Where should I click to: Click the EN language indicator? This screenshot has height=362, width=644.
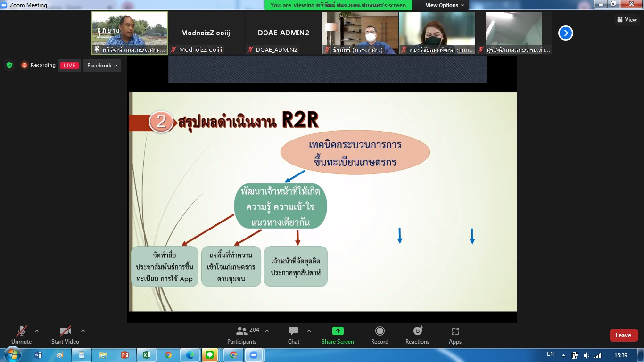point(550,354)
